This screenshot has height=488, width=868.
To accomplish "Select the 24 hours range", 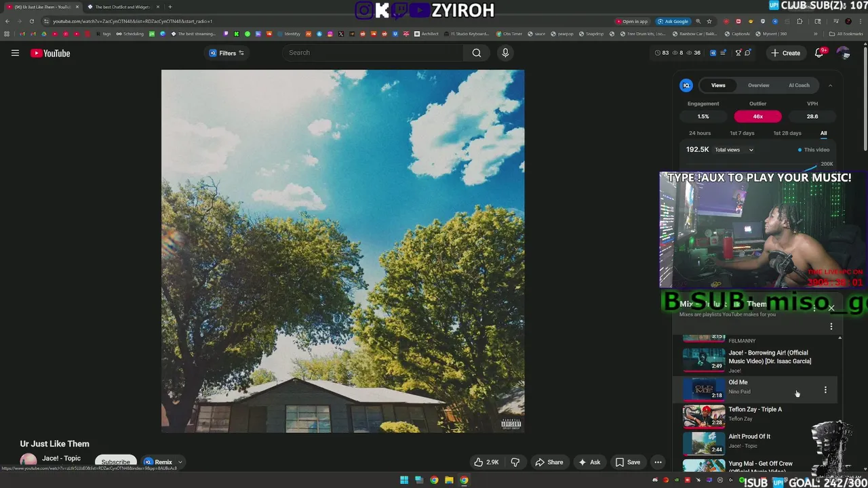I will tap(700, 133).
